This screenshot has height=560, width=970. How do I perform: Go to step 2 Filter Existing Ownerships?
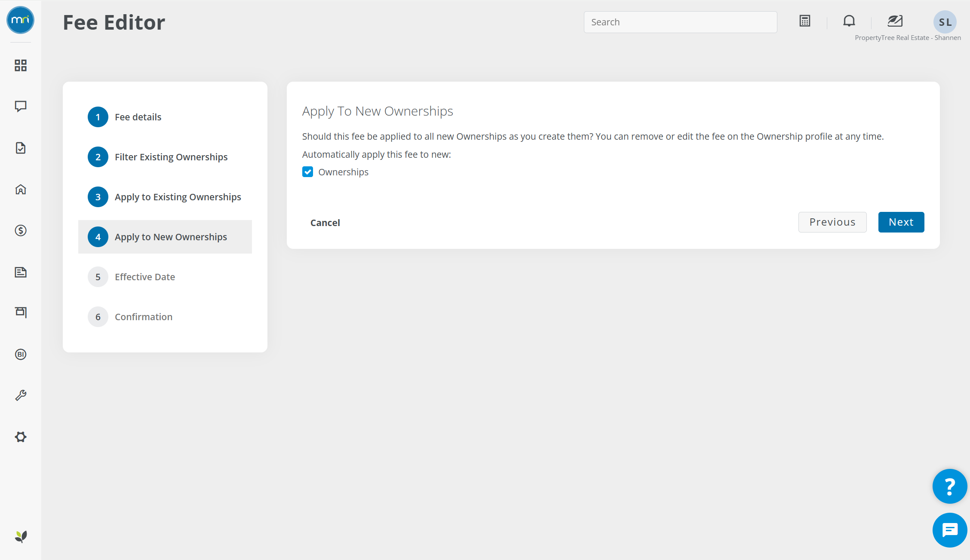point(165,157)
